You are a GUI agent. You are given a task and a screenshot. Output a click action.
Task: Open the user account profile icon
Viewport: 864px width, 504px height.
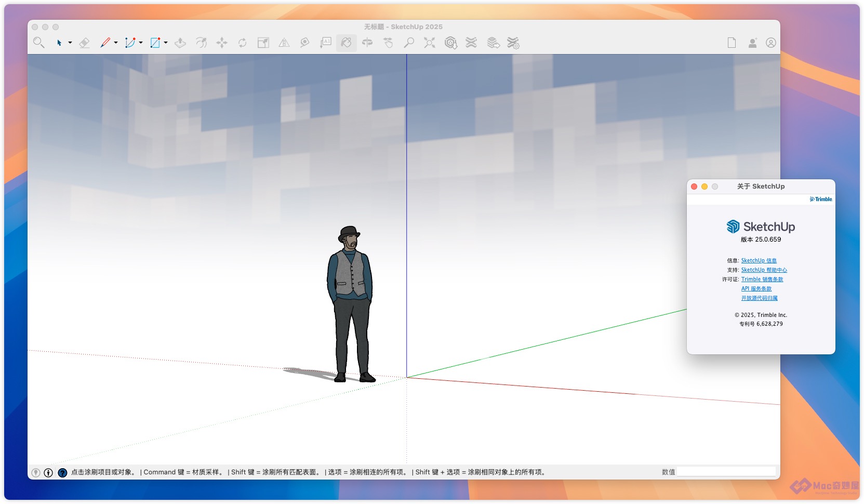tap(771, 43)
